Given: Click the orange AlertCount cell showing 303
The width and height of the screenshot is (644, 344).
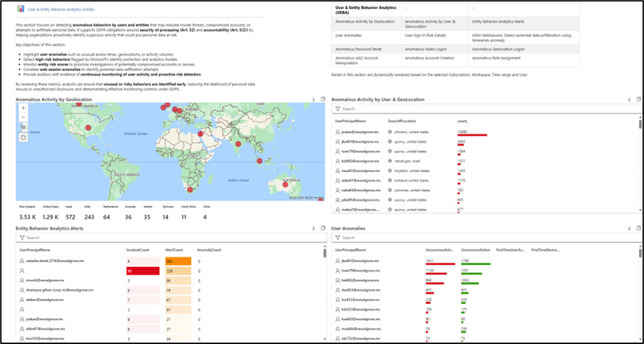Looking at the screenshot, I should 178,261.
